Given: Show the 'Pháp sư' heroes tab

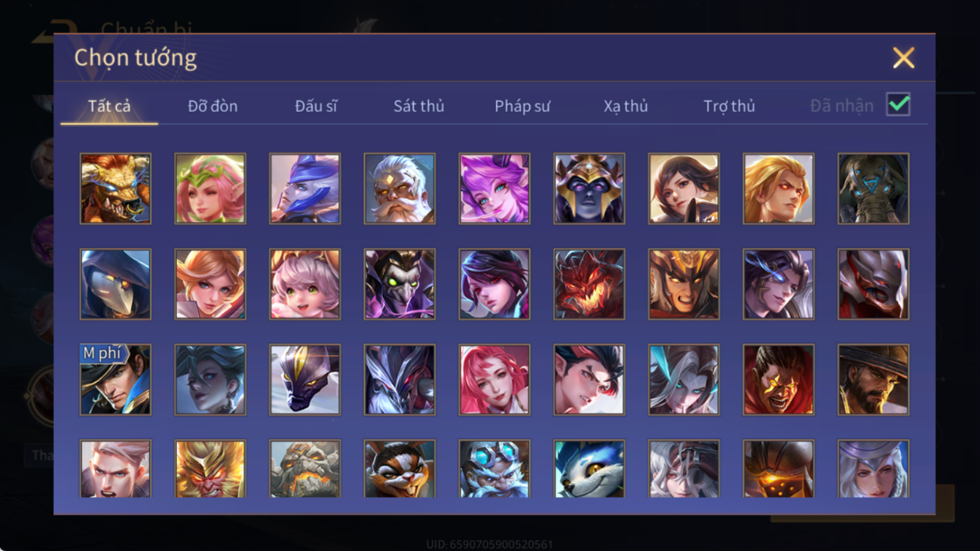Looking at the screenshot, I should click(523, 106).
